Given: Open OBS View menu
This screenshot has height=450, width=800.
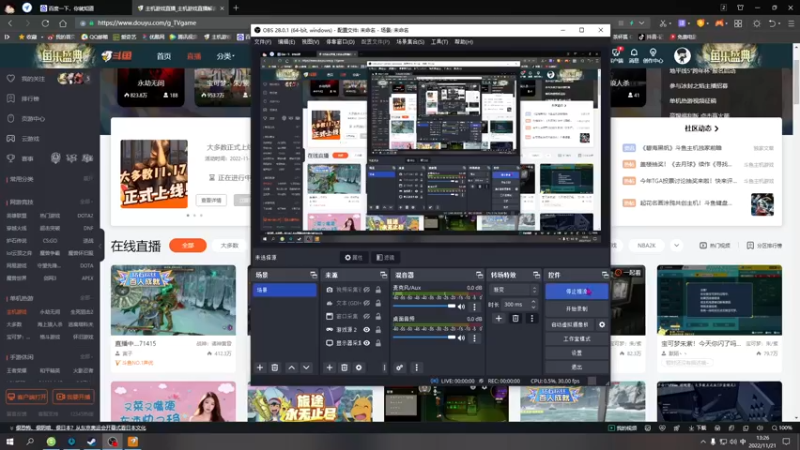Looking at the screenshot, I should pos(310,42).
